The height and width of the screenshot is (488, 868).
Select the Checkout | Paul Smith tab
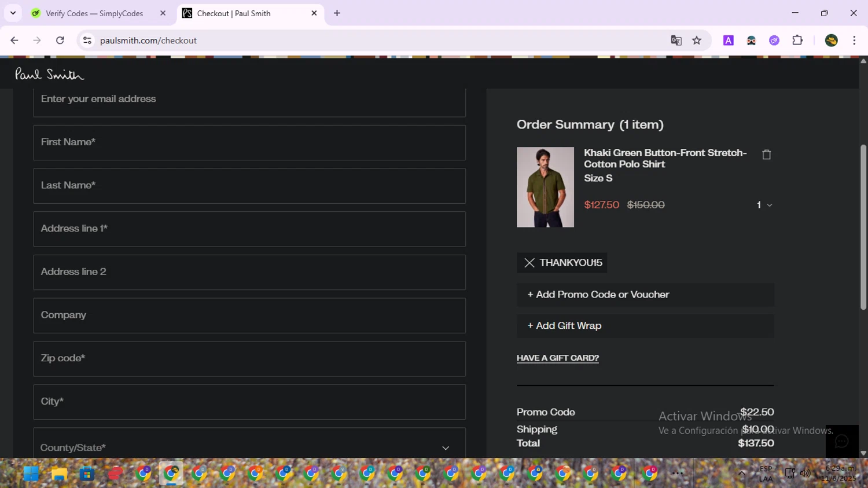pos(234,13)
